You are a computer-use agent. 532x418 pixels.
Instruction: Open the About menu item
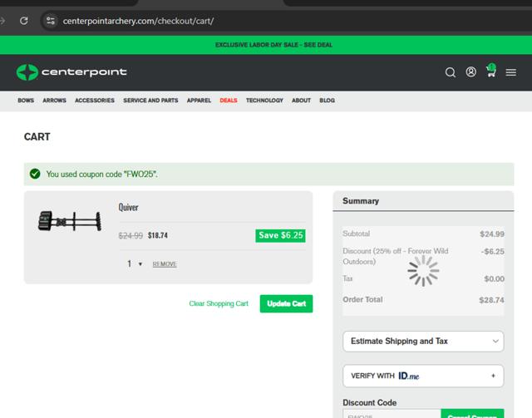click(301, 101)
